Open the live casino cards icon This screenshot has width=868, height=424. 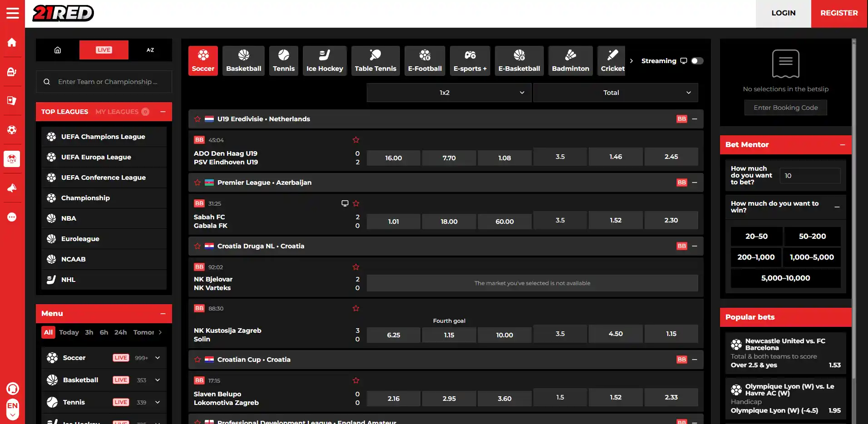point(12,100)
